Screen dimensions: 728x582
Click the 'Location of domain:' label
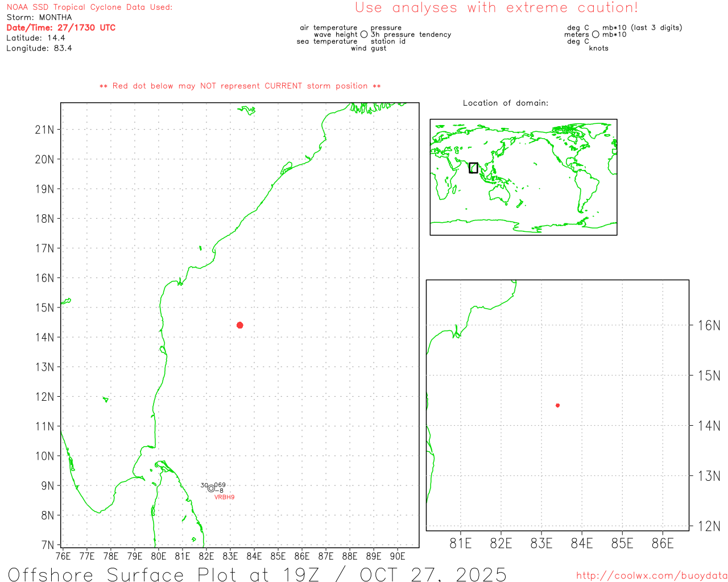click(506, 103)
